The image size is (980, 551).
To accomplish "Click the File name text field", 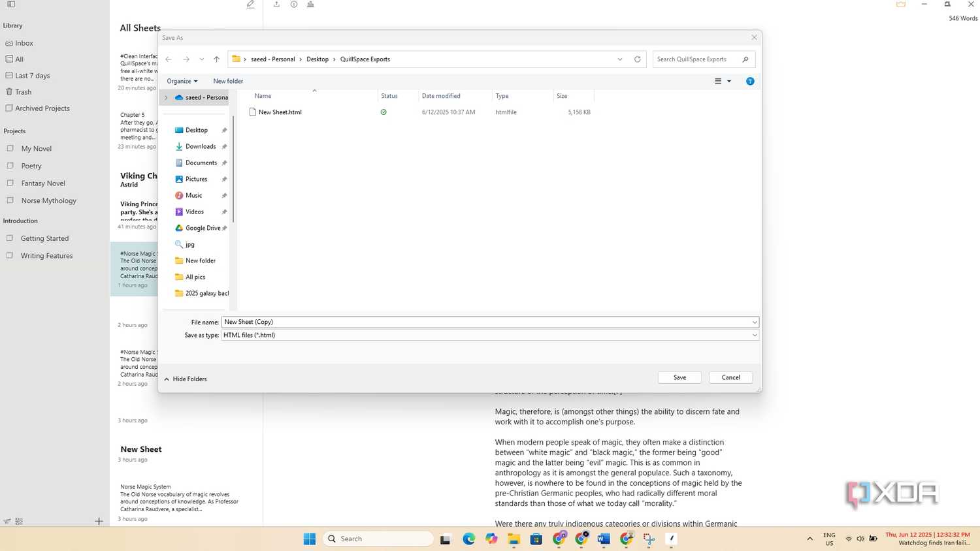I will pos(490,323).
